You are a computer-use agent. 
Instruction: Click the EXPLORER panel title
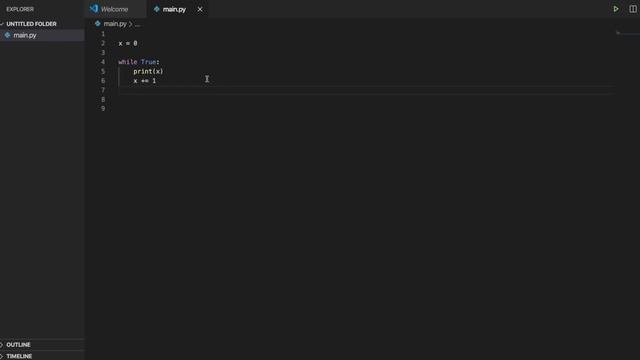20,9
